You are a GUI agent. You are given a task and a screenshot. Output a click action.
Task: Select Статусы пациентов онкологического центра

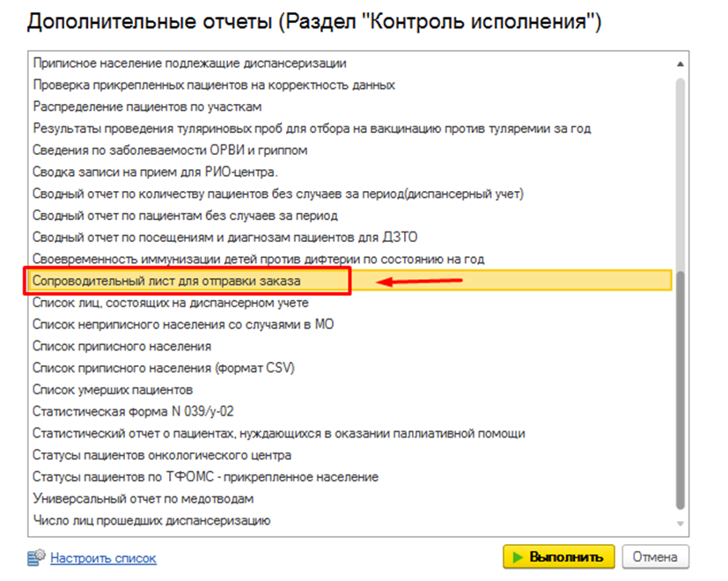point(161,455)
